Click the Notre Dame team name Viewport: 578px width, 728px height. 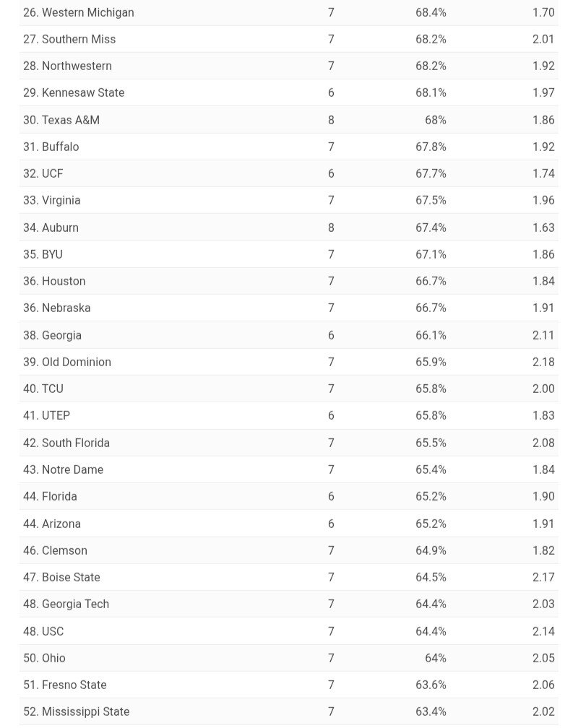[72, 469]
